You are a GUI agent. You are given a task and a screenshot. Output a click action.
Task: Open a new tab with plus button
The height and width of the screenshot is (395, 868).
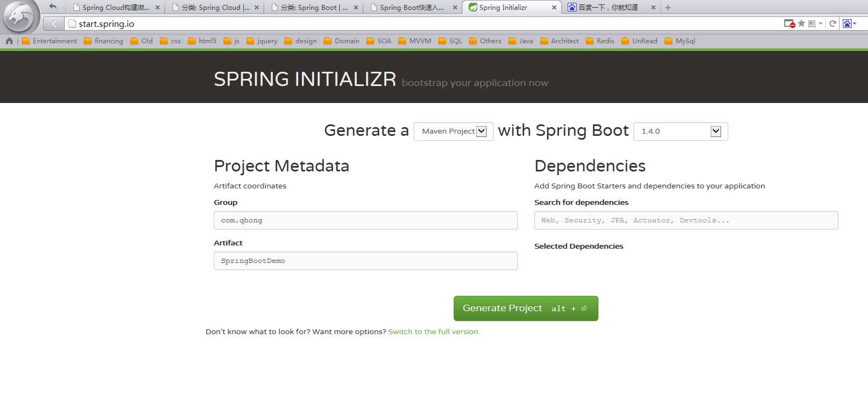667,8
